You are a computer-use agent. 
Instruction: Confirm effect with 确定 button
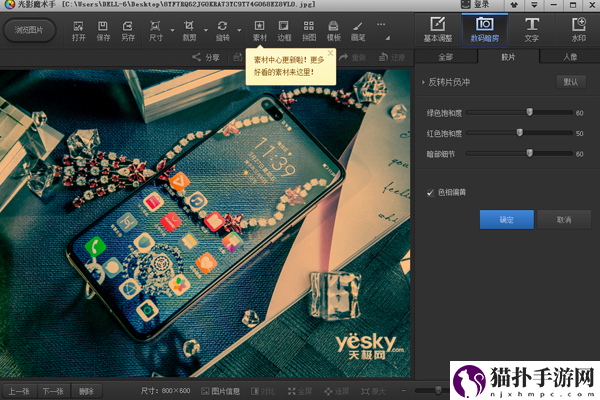[x=507, y=219]
